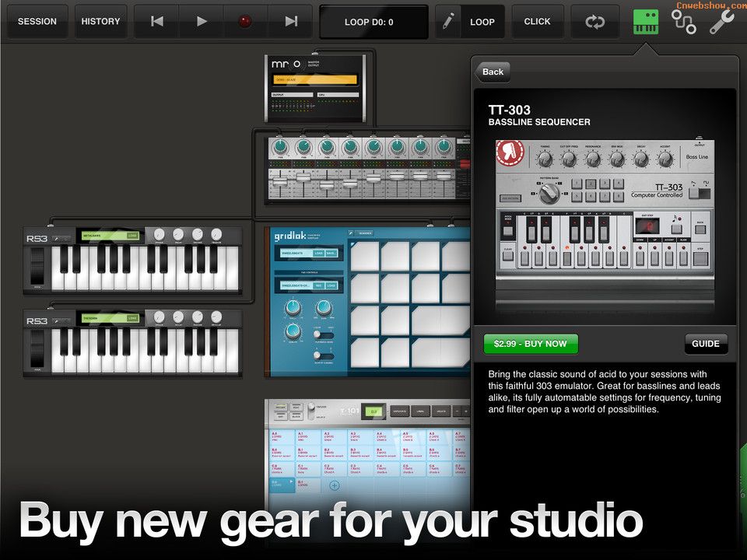Touch the bottom RS3 pitch wheel
Image resolution: width=747 pixels, height=560 pixels.
37,348
